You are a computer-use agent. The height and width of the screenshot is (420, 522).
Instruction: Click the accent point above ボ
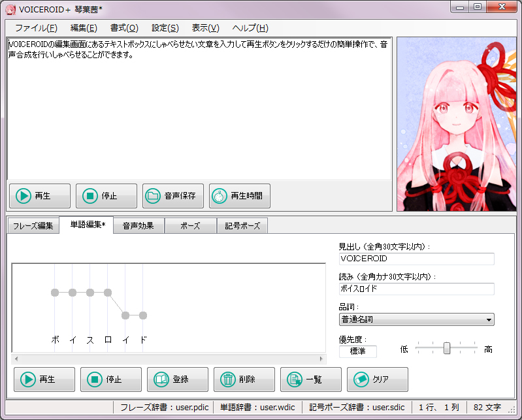(55, 293)
